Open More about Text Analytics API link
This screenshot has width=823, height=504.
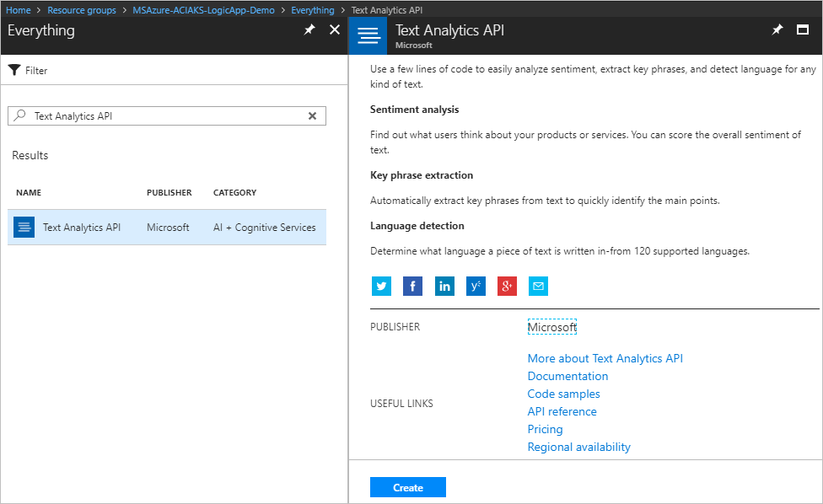click(605, 358)
